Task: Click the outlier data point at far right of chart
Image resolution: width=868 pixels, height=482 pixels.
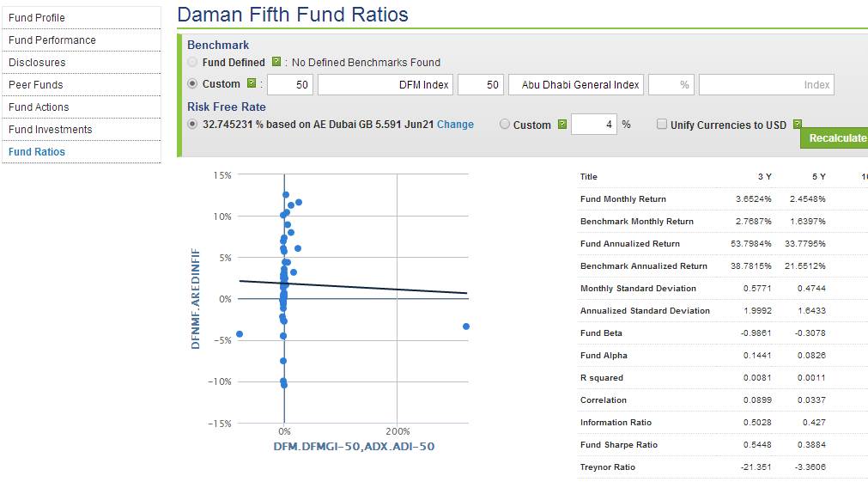Action: coord(466,326)
